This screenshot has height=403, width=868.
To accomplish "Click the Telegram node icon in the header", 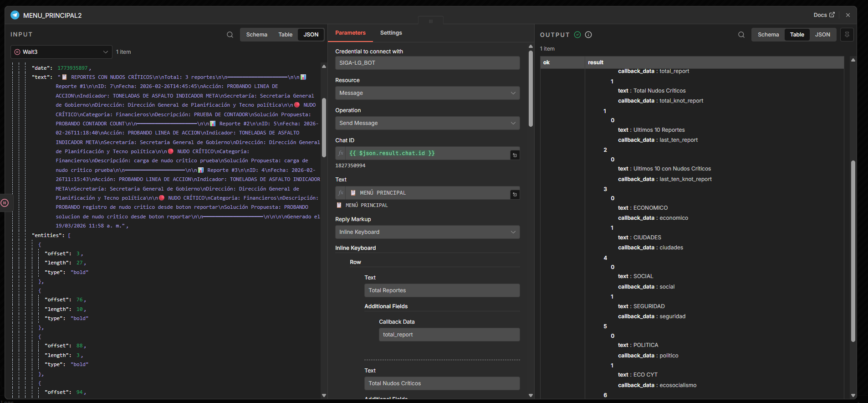I will pyautogui.click(x=15, y=15).
